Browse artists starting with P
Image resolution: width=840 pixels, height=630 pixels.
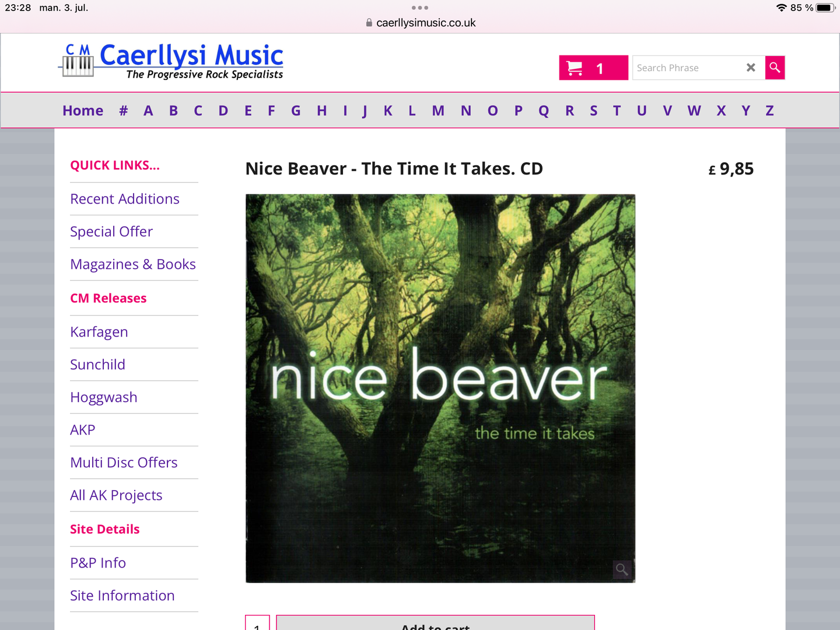pos(519,111)
